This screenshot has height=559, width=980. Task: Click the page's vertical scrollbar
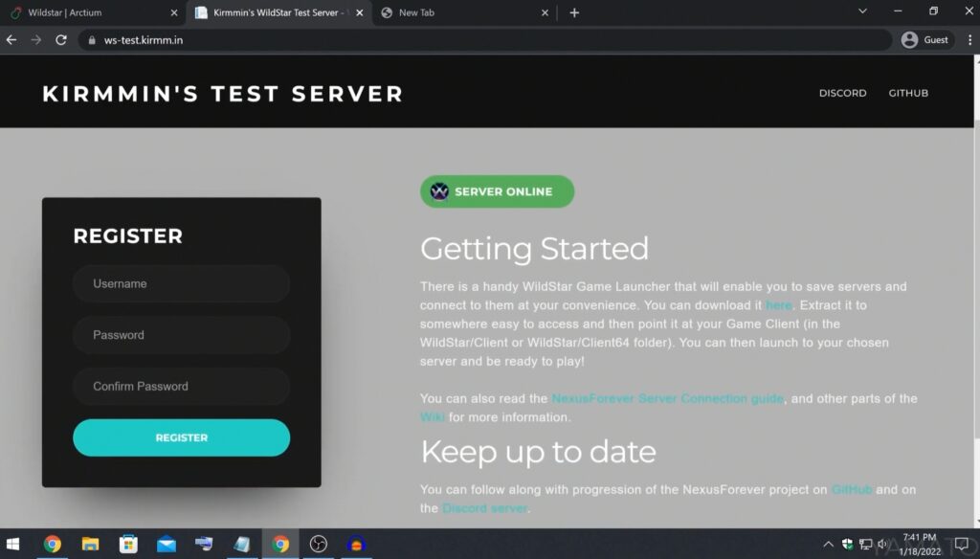click(976, 291)
